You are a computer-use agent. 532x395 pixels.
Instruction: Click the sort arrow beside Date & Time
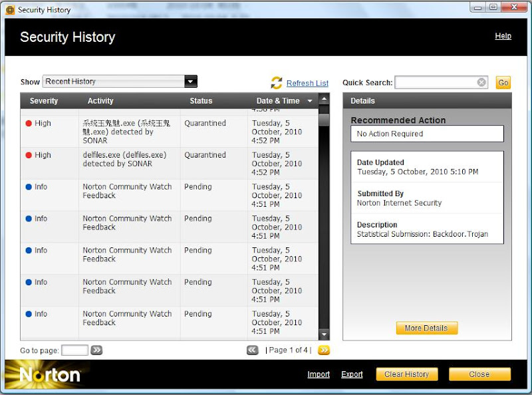[310, 101]
